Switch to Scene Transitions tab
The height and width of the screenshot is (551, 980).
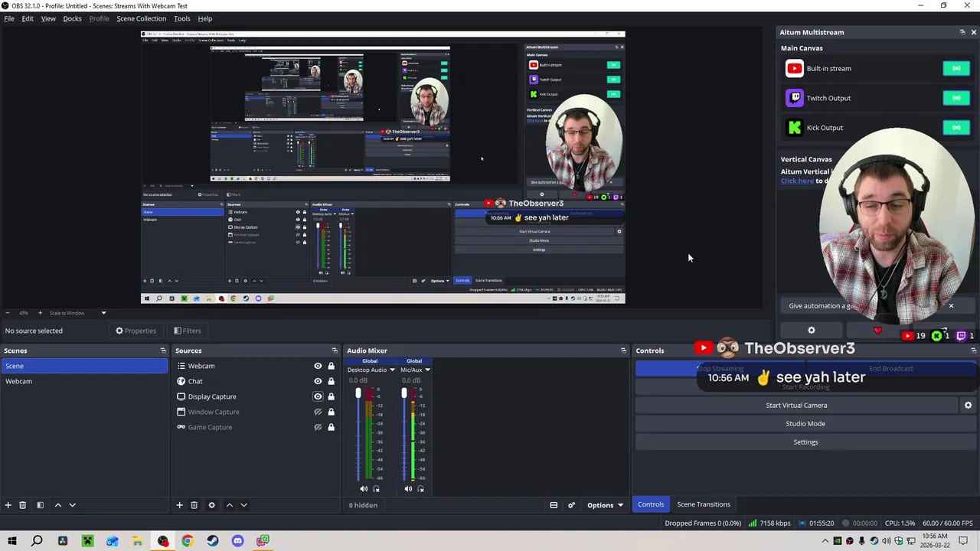point(704,504)
